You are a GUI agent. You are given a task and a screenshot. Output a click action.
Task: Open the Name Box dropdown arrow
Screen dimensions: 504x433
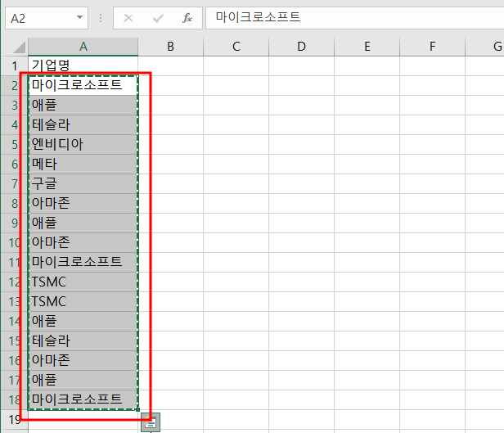point(79,17)
